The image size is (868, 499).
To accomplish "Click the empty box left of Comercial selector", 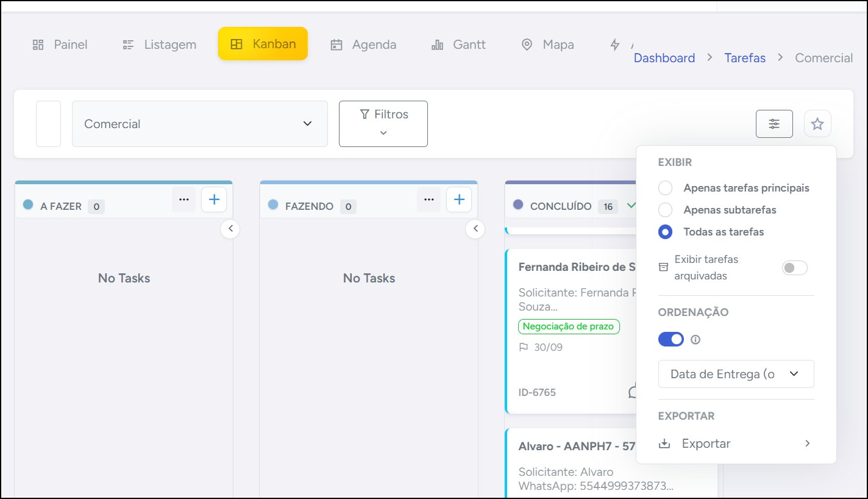I will coord(48,124).
